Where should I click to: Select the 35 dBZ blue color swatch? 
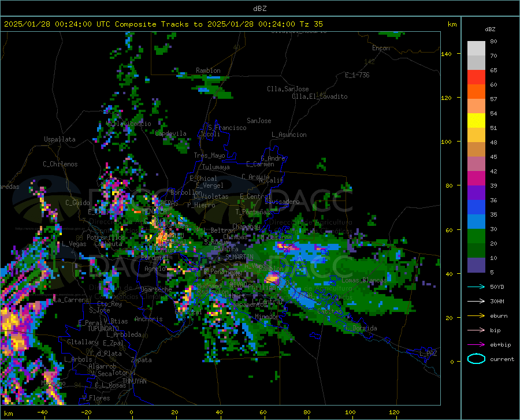(x=476, y=221)
